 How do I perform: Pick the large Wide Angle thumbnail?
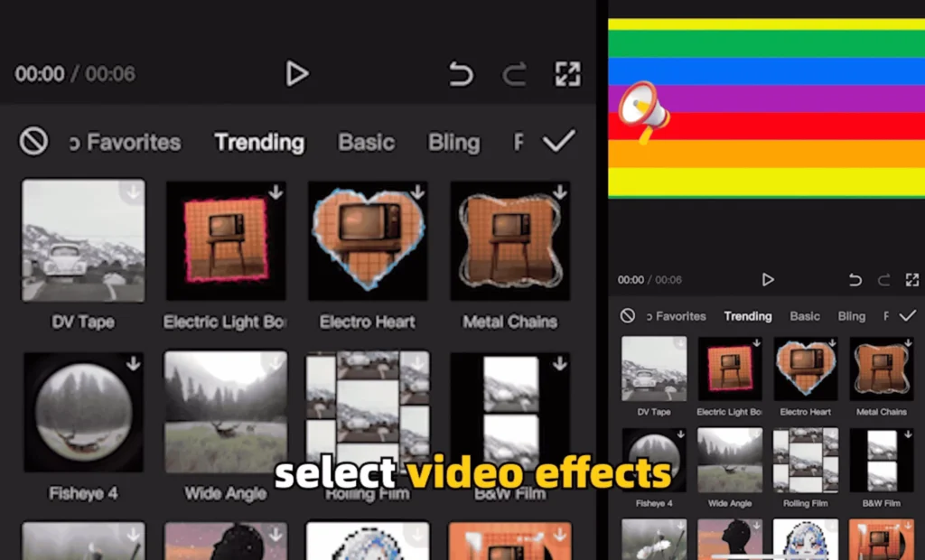click(226, 413)
